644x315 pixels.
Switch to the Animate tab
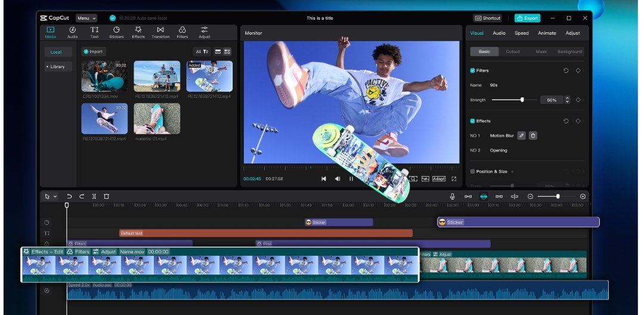tap(547, 33)
